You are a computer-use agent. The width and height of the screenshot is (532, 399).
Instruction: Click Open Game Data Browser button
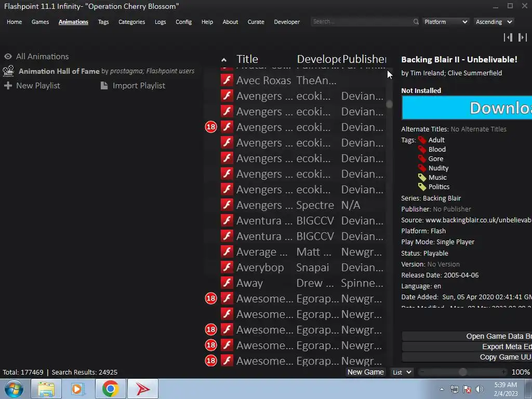[x=467, y=336]
